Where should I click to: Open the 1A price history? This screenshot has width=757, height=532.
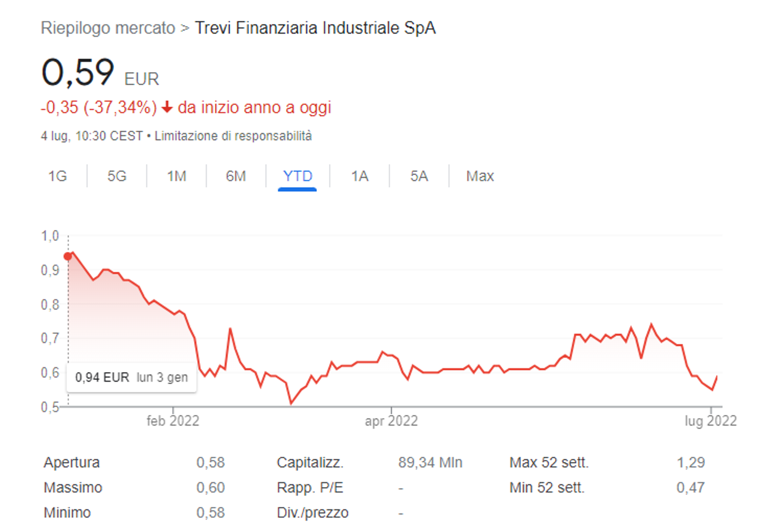pos(359,176)
